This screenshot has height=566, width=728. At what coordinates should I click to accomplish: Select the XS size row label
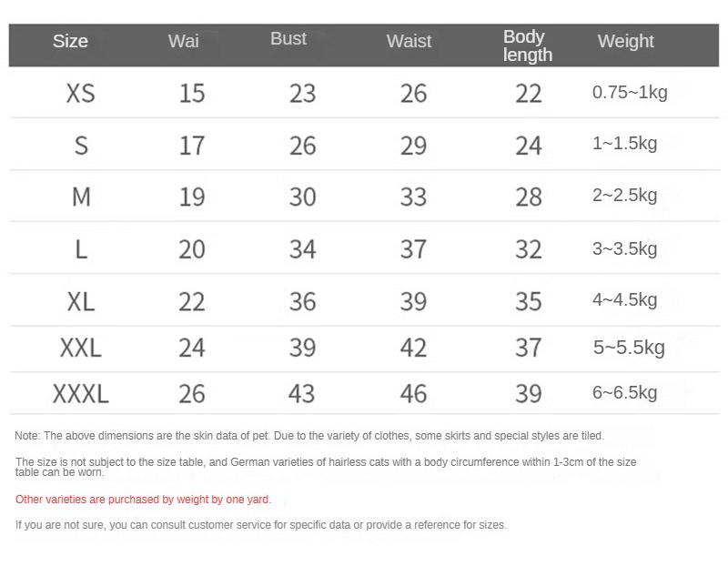tap(80, 93)
